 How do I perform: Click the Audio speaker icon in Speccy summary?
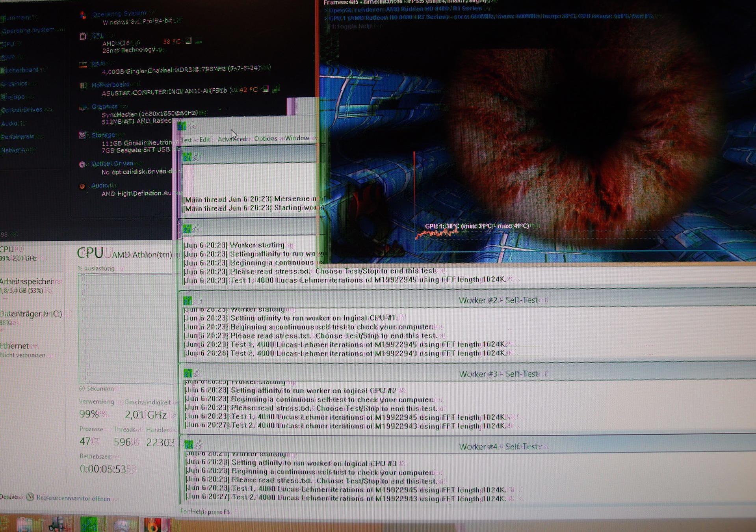pos(82,186)
